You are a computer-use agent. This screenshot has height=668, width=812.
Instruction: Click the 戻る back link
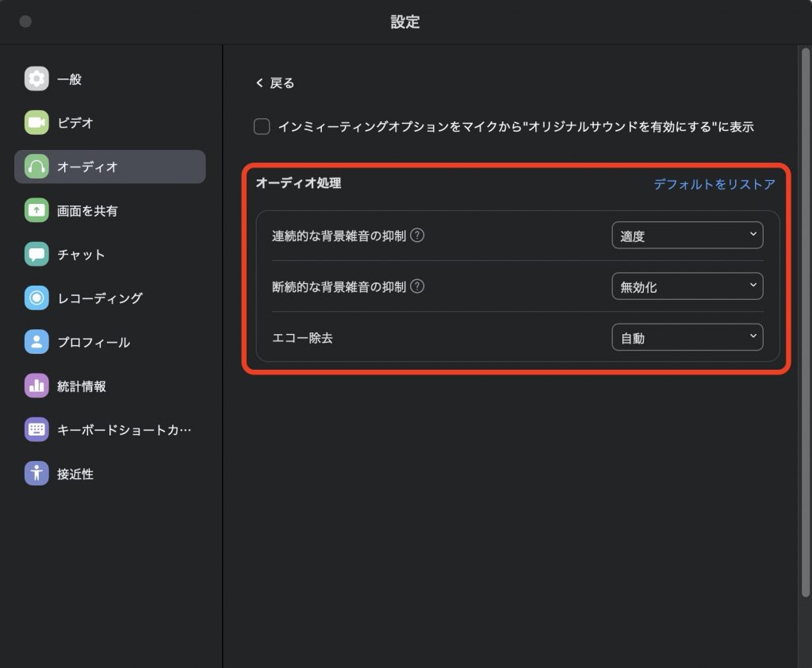tap(275, 83)
